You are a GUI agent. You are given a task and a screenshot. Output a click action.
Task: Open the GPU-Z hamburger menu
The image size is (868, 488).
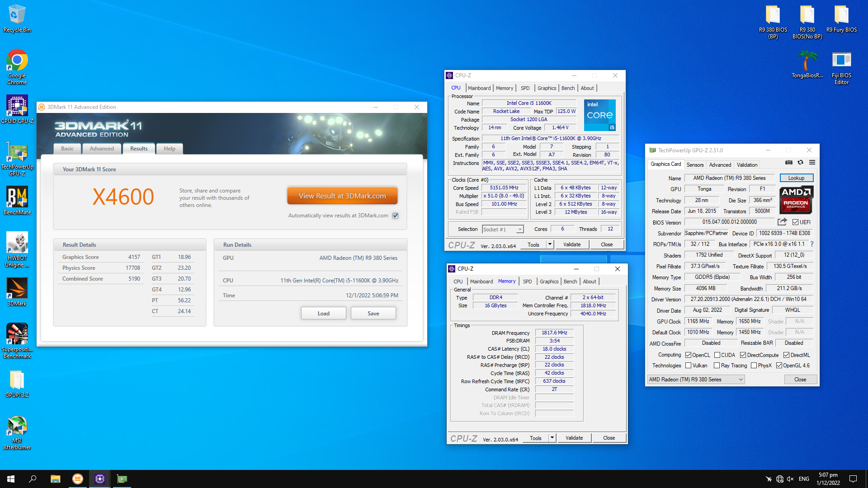(x=812, y=163)
